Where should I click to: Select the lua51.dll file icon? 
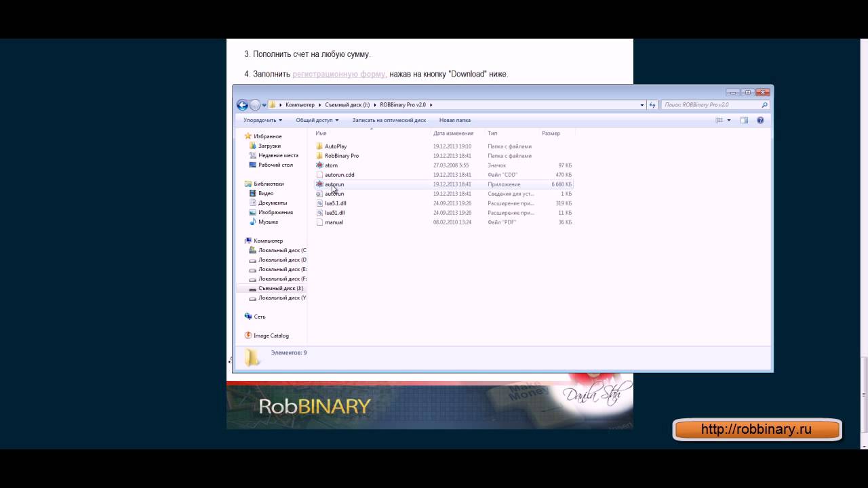tap(319, 213)
